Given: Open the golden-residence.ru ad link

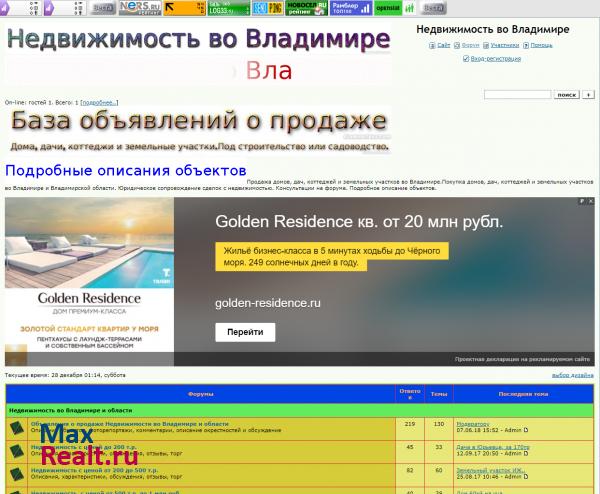Looking at the screenshot, I should [268, 303].
